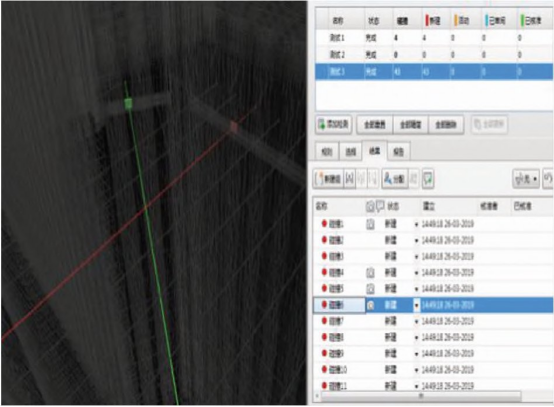Screen dimensions: 554x407
Task: Click red status dot of 碰撞9
Action: click(324, 353)
